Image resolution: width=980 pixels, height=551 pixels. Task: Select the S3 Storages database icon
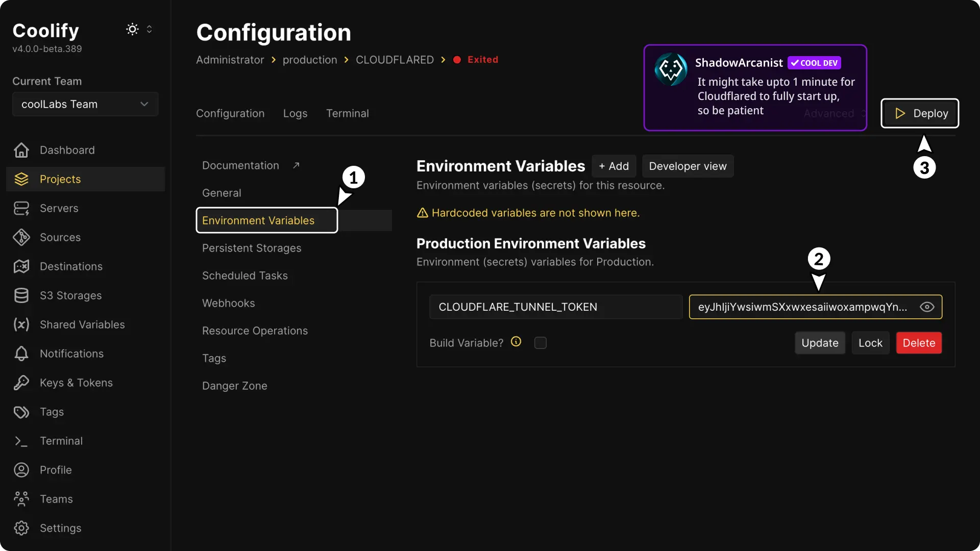21,295
